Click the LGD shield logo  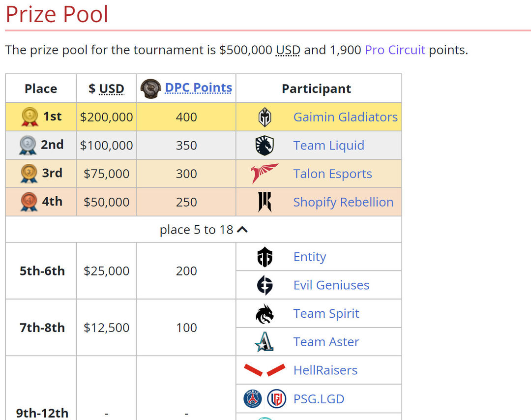(276, 399)
